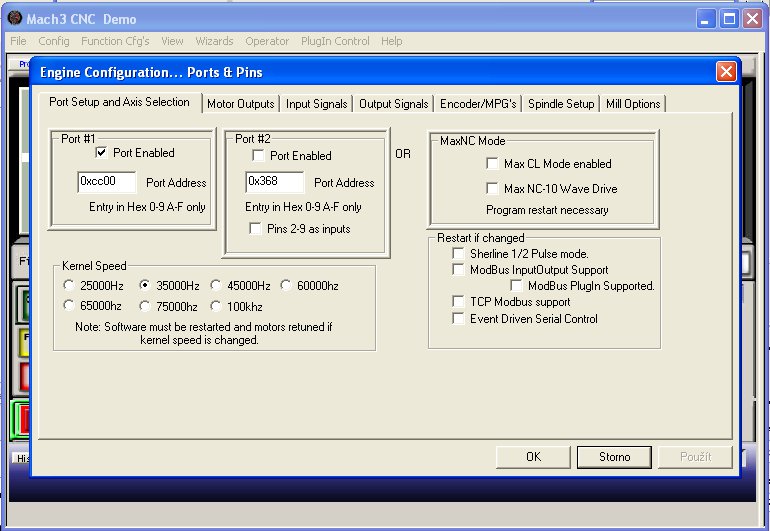
Task: Open the PlugIn Control menu
Action: point(335,41)
